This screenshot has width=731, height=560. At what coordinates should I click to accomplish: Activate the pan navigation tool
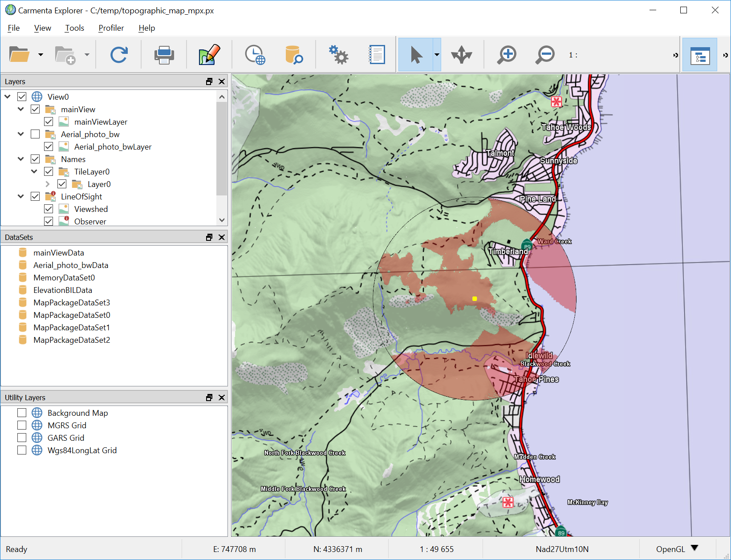coord(461,55)
